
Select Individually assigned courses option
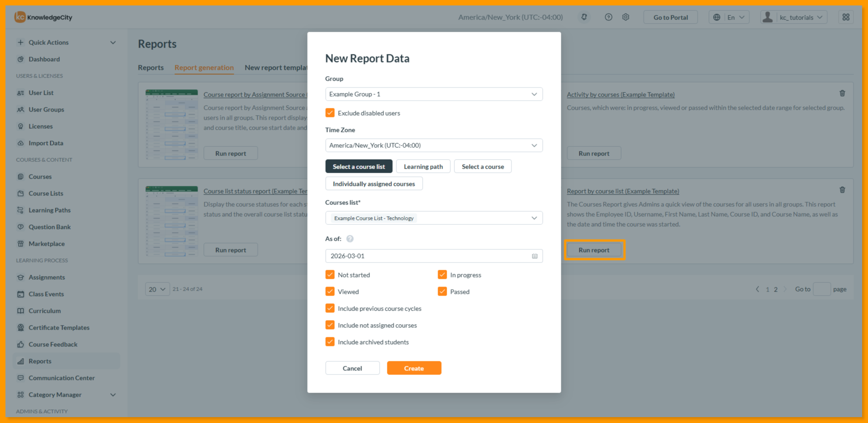[374, 184]
